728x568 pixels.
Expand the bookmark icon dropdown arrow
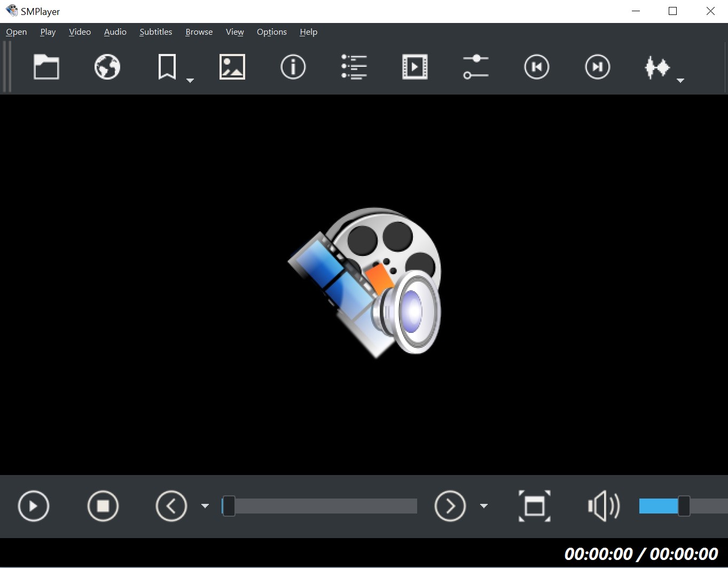pos(190,80)
